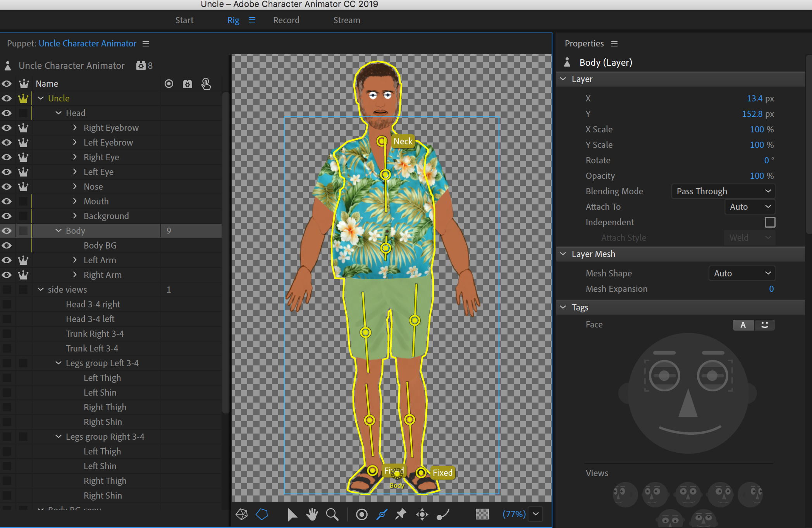Enable the Independent checkbox

click(x=770, y=222)
